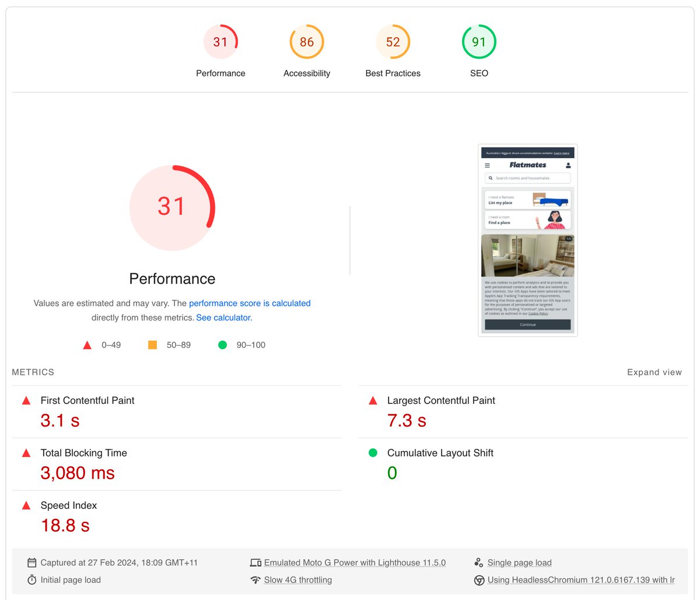Click the red triangle beside First Contentful Paint
Image resolution: width=700 pixels, height=600 pixels.
[26, 400]
